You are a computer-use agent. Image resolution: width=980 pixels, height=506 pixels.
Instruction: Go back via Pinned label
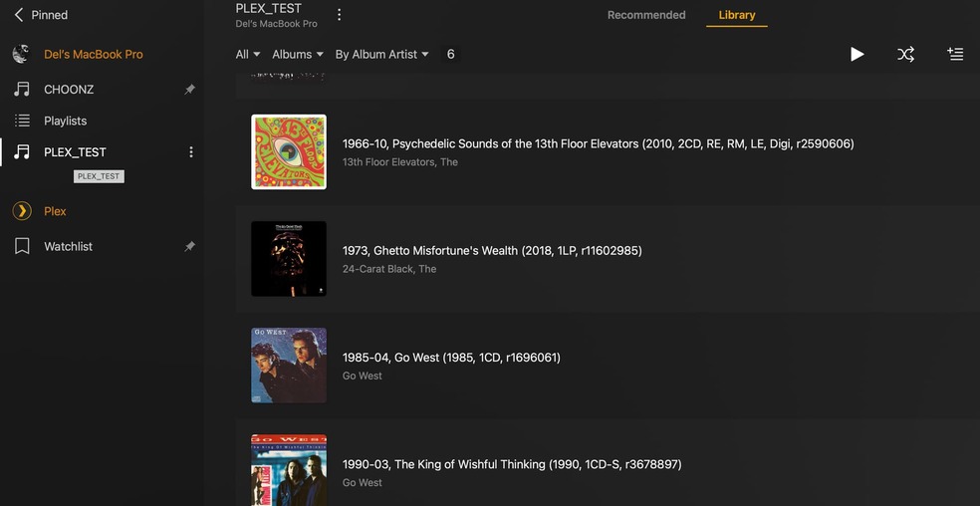click(50, 15)
